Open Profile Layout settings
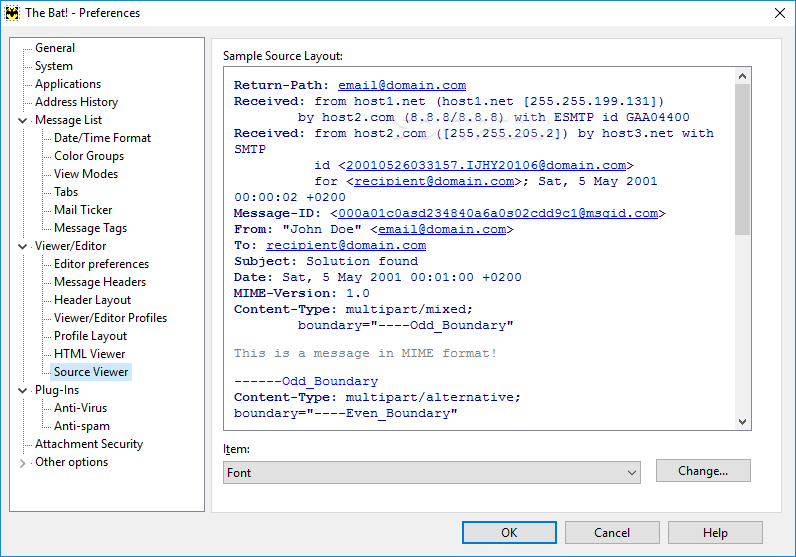796x557 pixels. tap(90, 336)
